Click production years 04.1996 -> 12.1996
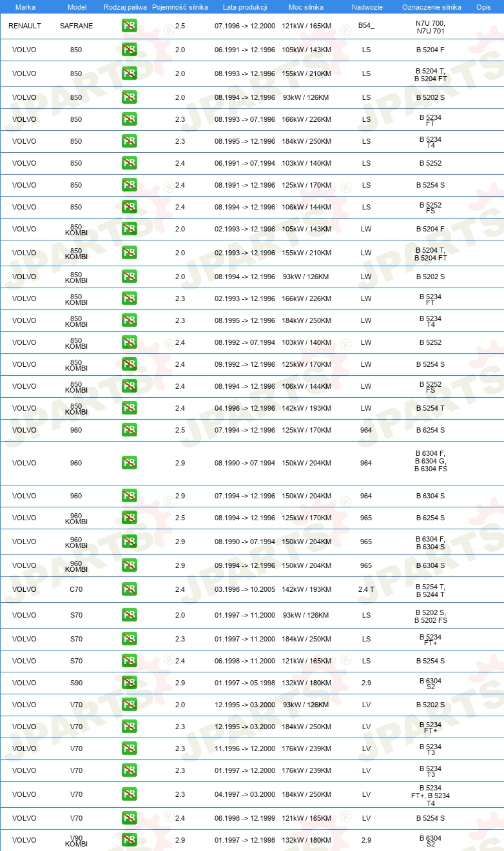504x851 pixels. (x=245, y=408)
